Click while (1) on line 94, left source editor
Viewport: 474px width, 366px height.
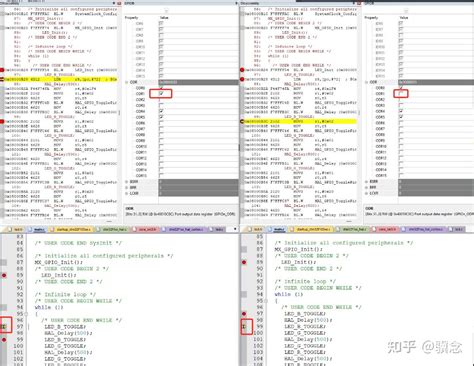[49, 307]
